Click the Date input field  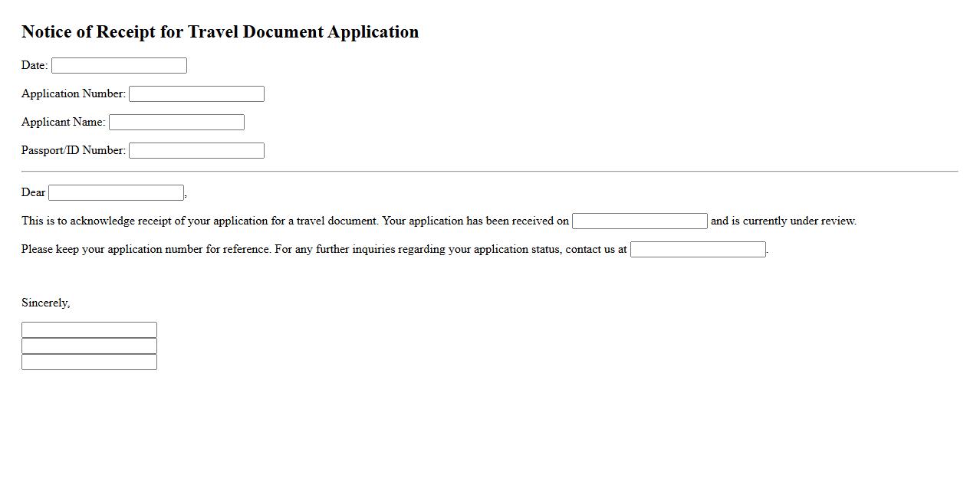[119, 66]
